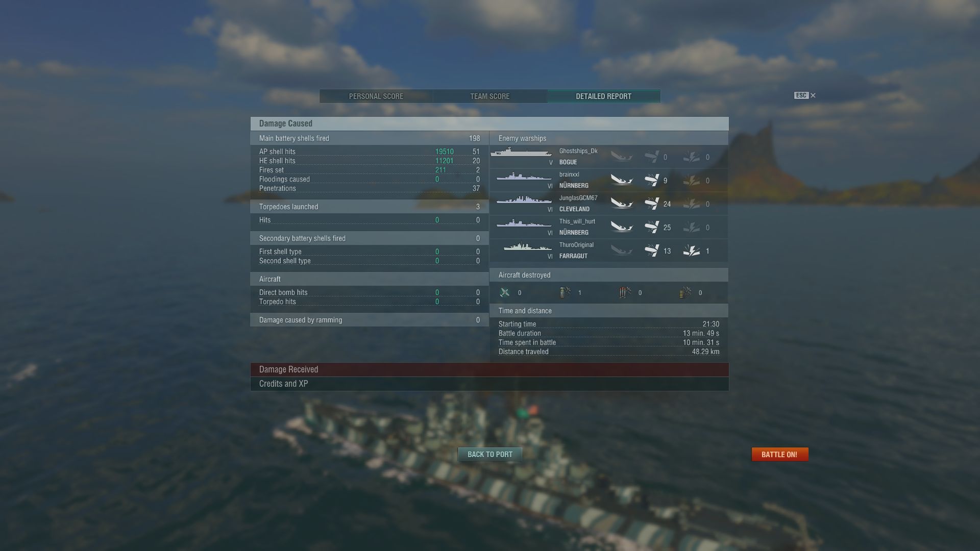This screenshot has height=551, width=980.
Task: Select the Detailed Report tab
Action: 604,96
